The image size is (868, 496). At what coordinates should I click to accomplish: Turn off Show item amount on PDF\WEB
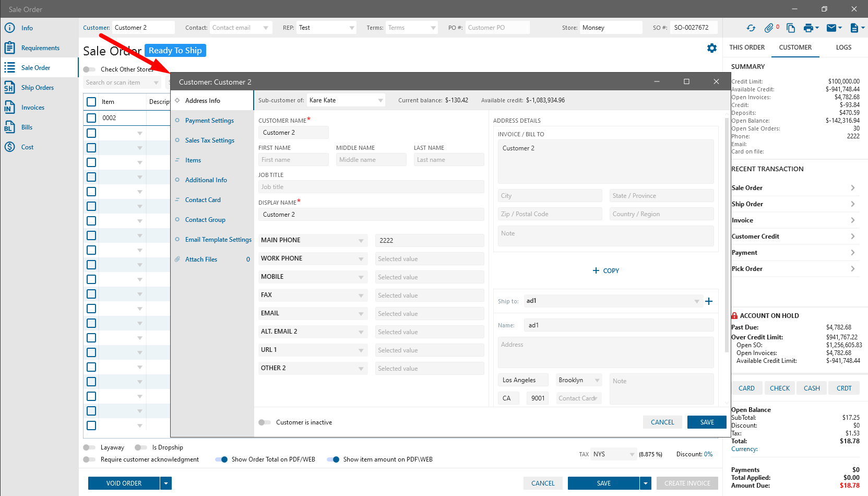tap(333, 459)
